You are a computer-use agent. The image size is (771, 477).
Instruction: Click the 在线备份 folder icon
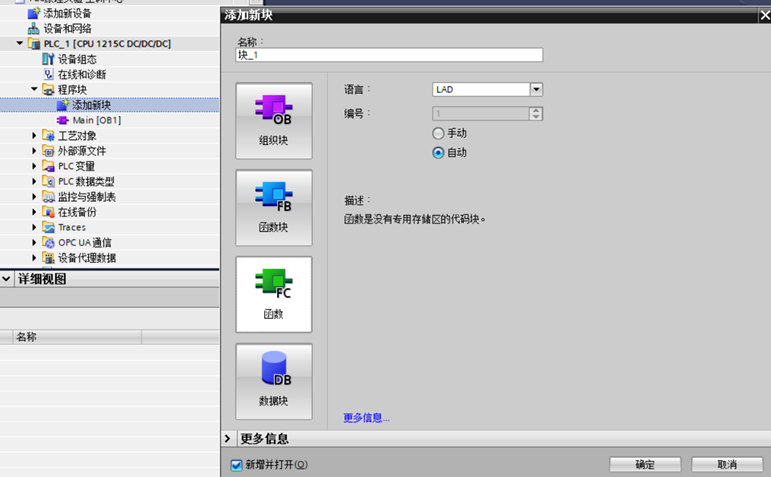click(x=48, y=212)
